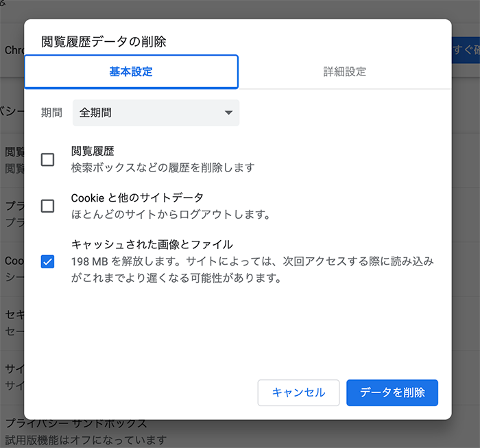Click the キャンセル button
The image size is (480, 448).
pos(298,392)
